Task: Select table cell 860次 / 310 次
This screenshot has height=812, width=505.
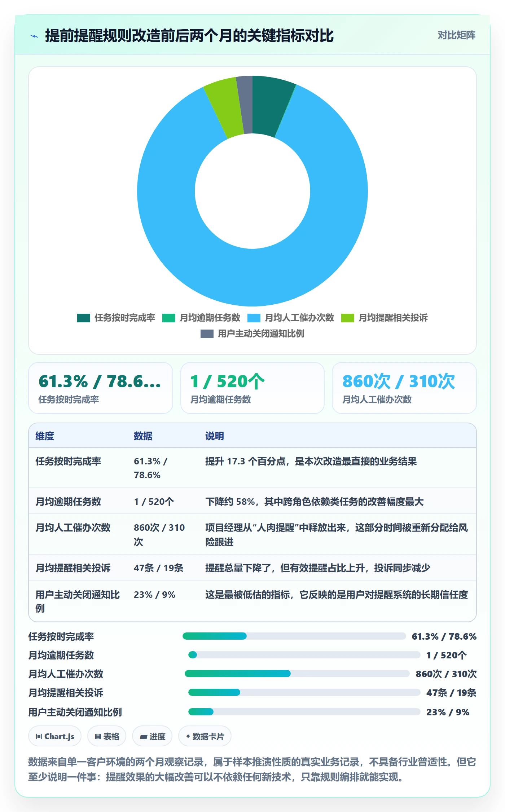Action: tap(159, 535)
